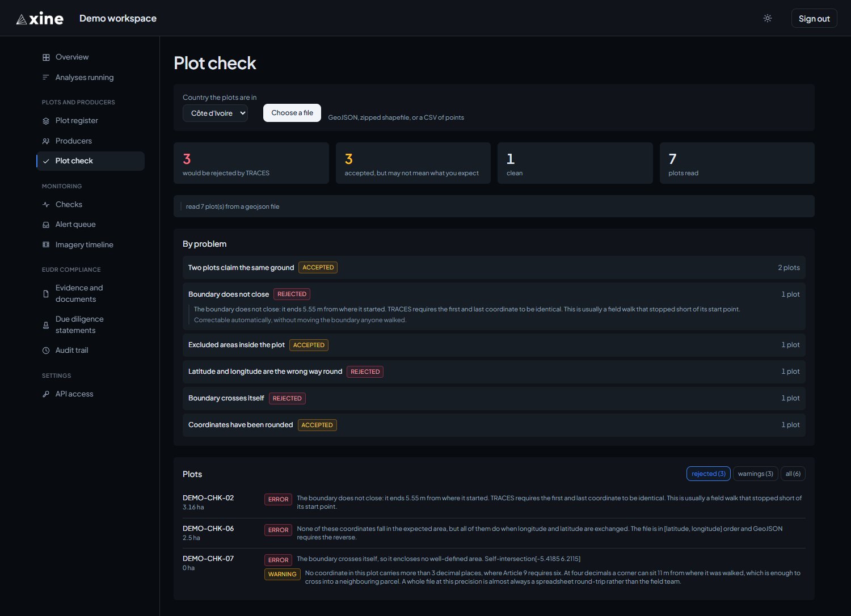Open the Côte d'Ivoire country dropdown
The image size is (851, 616).
pos(215,113)
